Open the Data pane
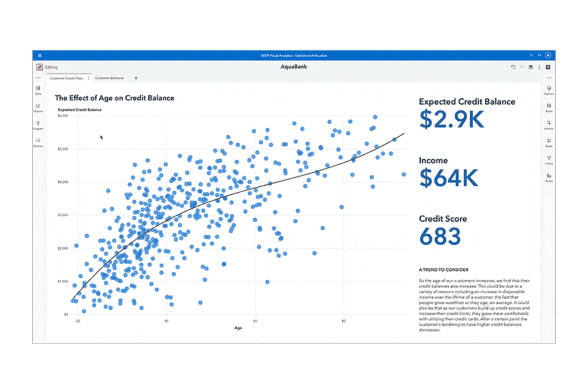This screenshot has height=392, width=588. coord(38,90)
